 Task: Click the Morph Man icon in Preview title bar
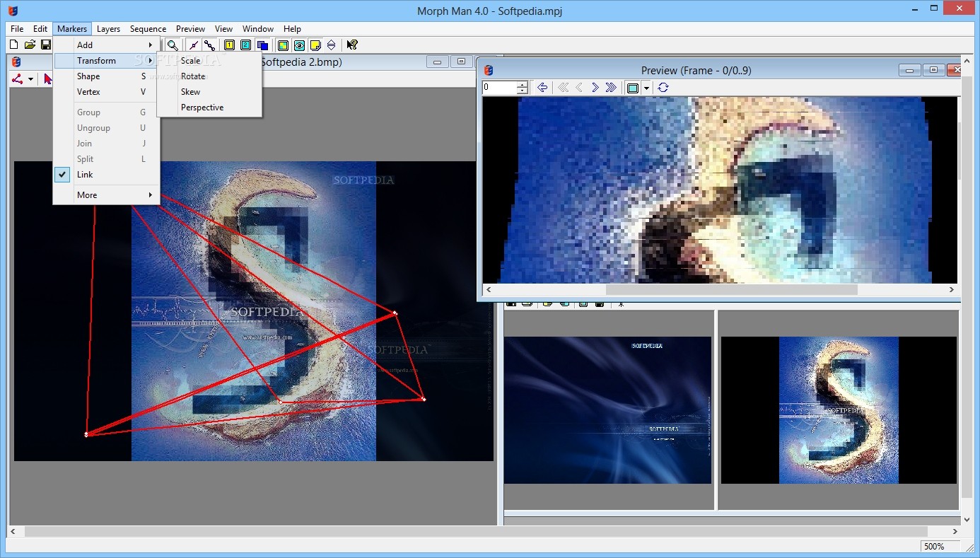coord(488,70)
